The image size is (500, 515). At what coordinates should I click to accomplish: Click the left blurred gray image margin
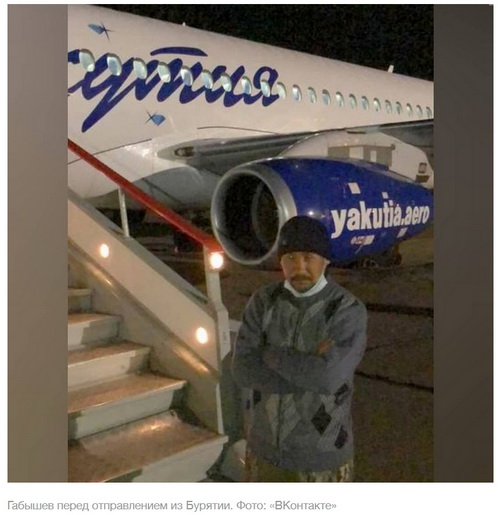pyautogui.click(x=38, y=243)
